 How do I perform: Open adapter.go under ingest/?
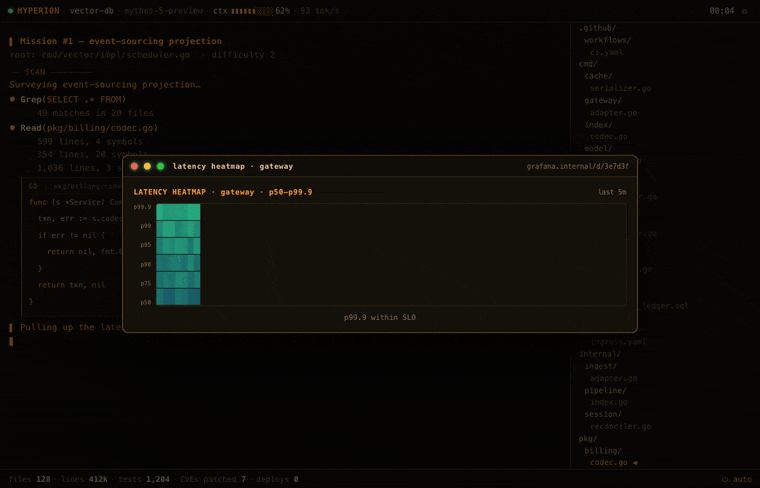[613, 378]
